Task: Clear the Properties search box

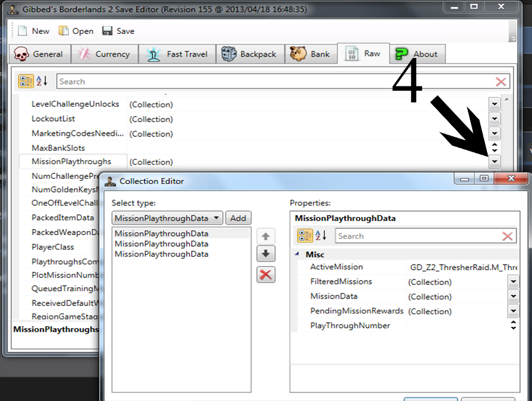Action: pos(507,236)
